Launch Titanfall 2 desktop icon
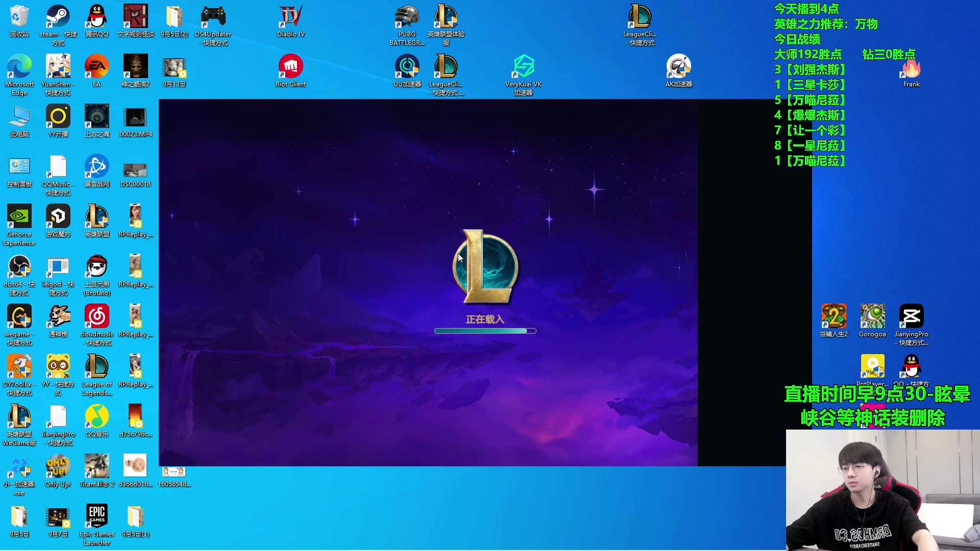 [x=97, y=471]
